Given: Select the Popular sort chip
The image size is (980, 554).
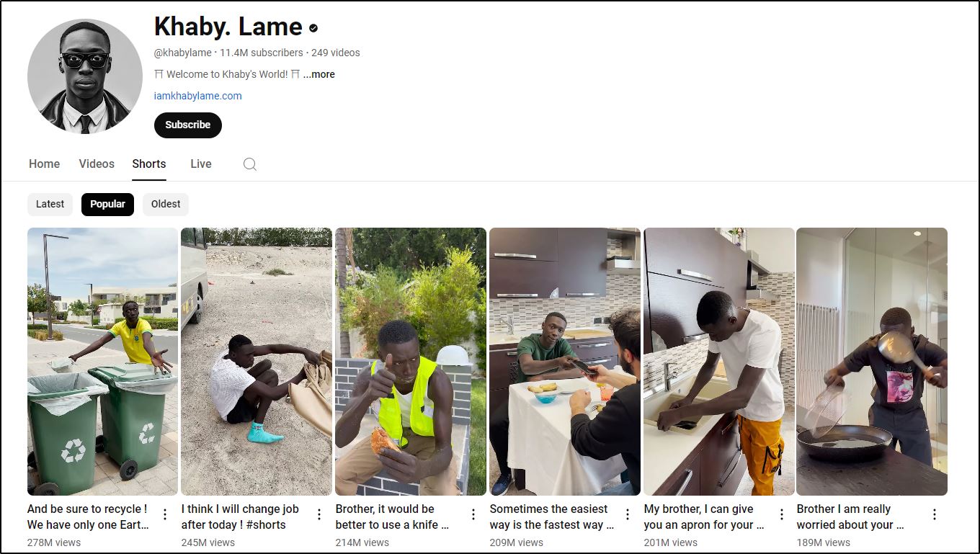Looking at the screenshot, I should tap(108, 204).
